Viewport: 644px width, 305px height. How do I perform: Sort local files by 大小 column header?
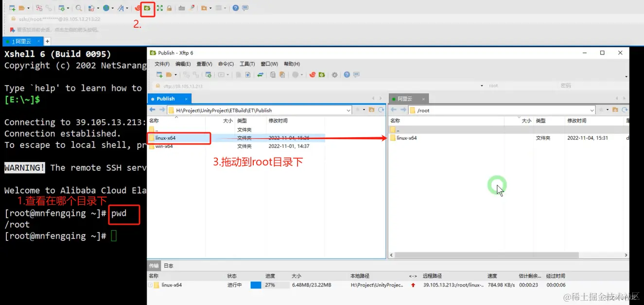coord(228,121)
